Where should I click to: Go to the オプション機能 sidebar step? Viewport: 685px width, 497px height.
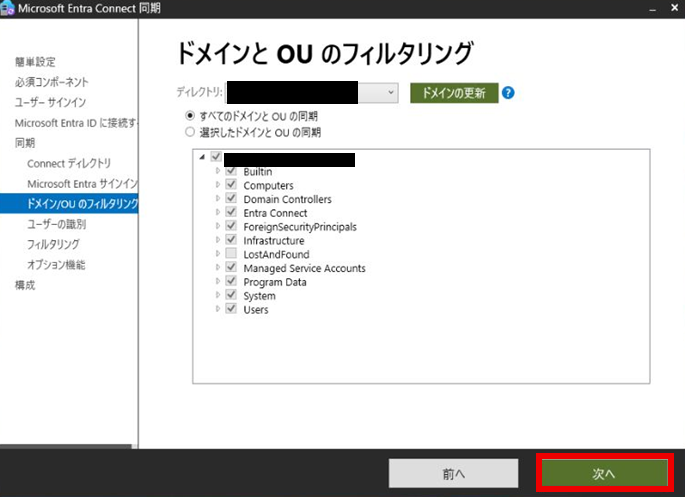click(x=56, y=265)
